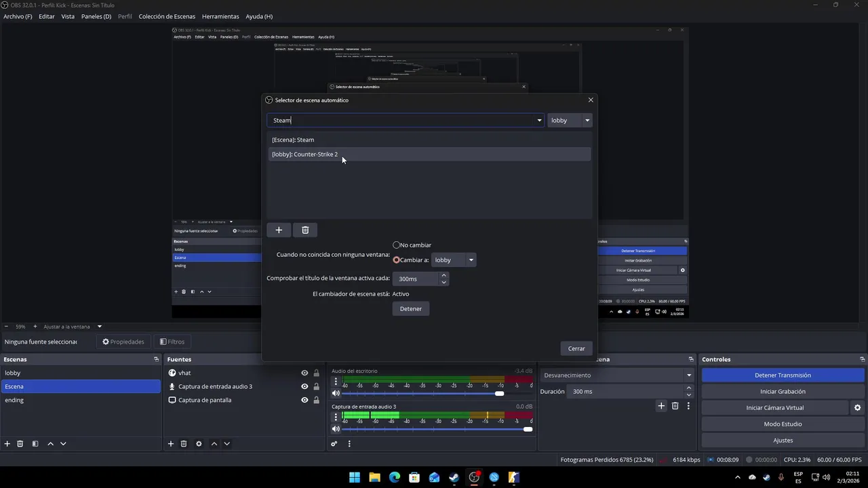This screenshot has height=488, width=868.
Task: Click the Detener button in scene switcher
Action: coord(411,308)
